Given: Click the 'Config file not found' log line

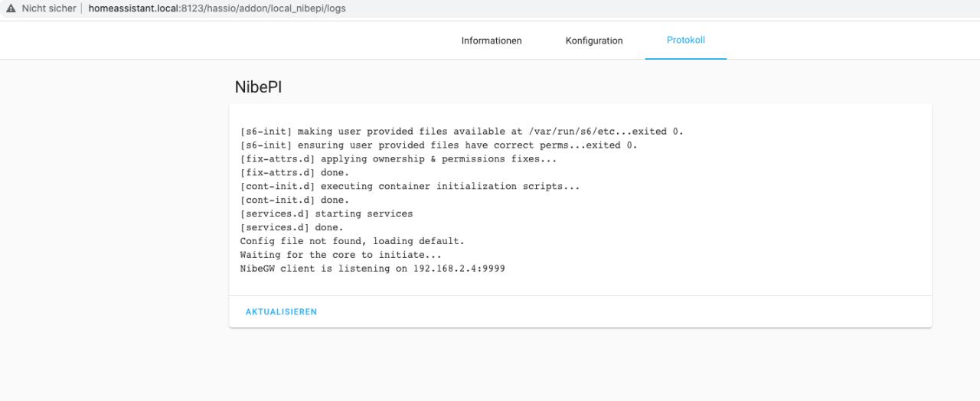Looking at the screenshot, I should coord(352,241).
